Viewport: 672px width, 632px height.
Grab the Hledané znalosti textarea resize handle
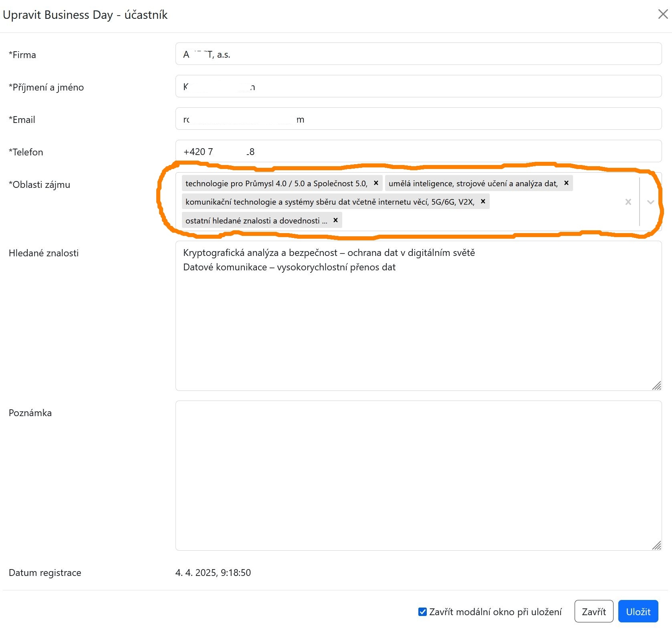[x=656, y=386]
